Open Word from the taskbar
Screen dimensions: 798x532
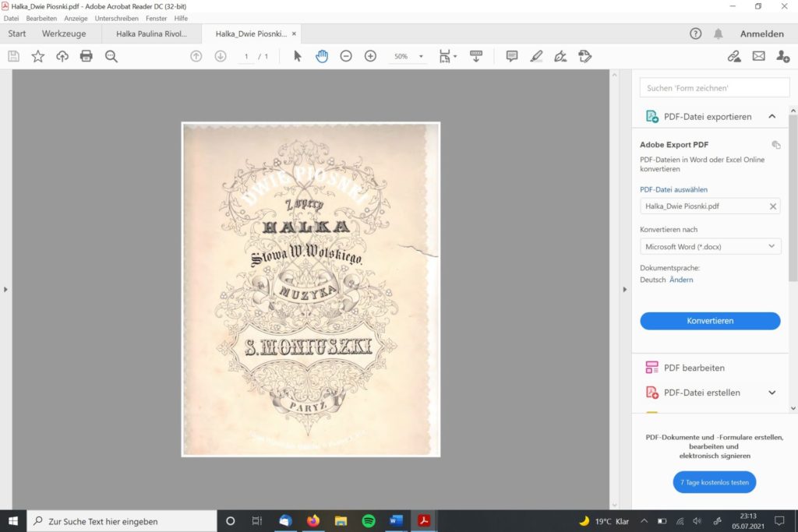click(396, 521)
